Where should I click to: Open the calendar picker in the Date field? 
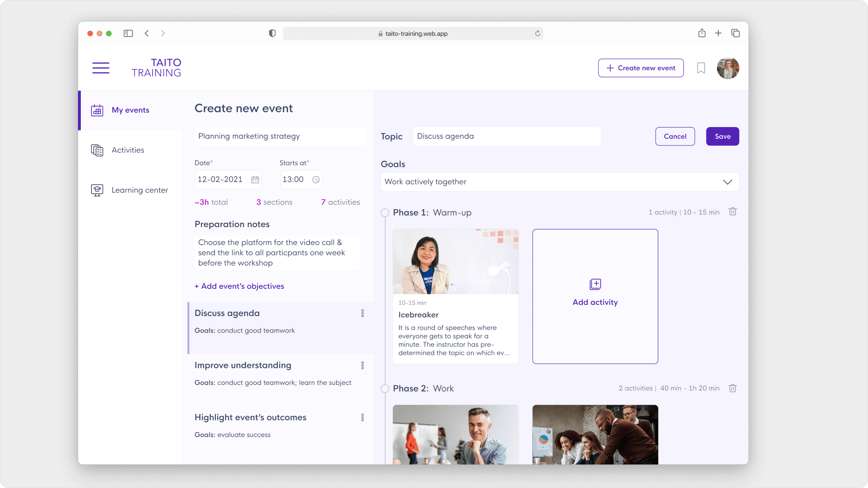pyautogui.click(x=255, y=180)
